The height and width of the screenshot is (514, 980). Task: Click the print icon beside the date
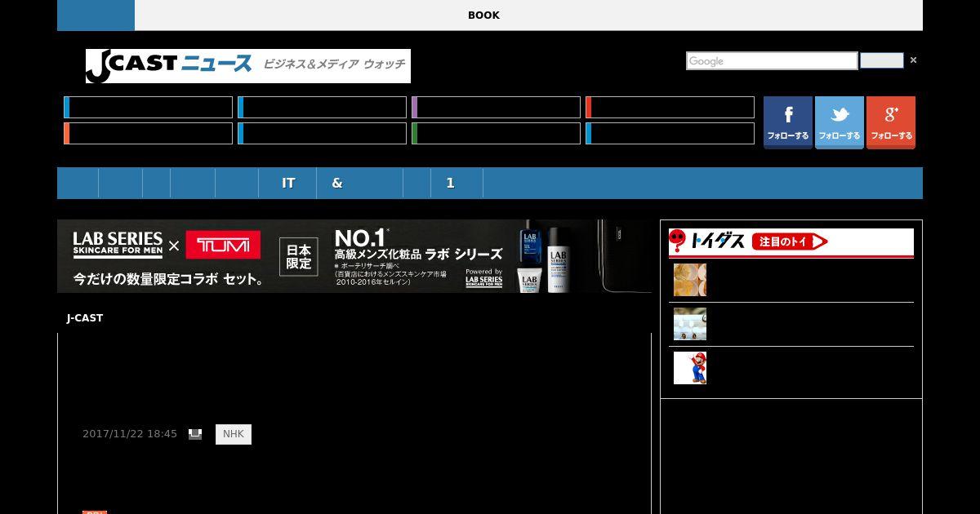point(195,434)
